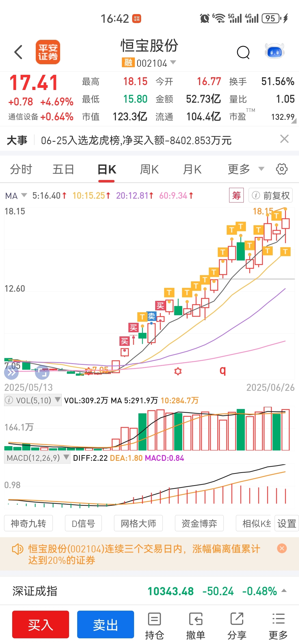
Task: Tap the alarm clock status icon
Action: point(204,18)
